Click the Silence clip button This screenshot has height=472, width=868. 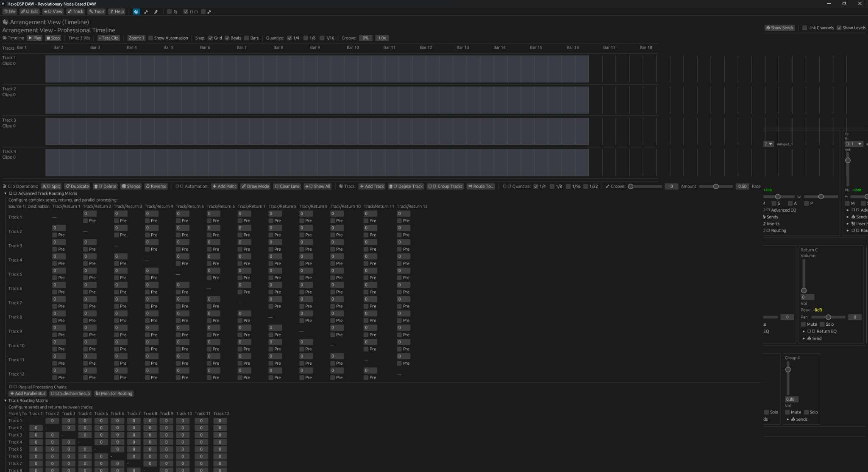point(131,187)
